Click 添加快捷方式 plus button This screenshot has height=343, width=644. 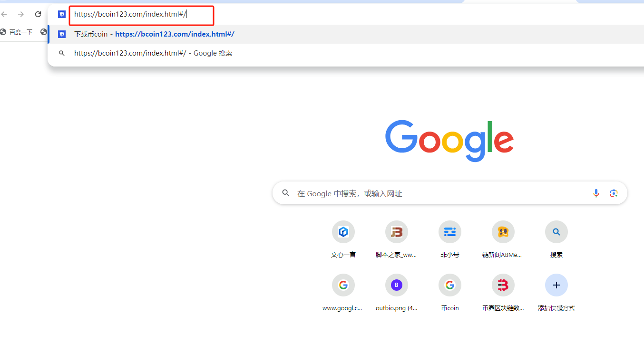(x=556, y=286)
